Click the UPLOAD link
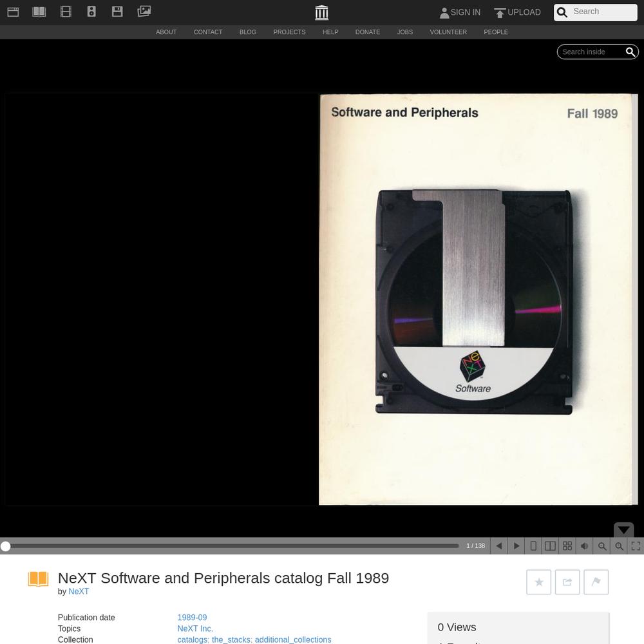 coord(524,12)
